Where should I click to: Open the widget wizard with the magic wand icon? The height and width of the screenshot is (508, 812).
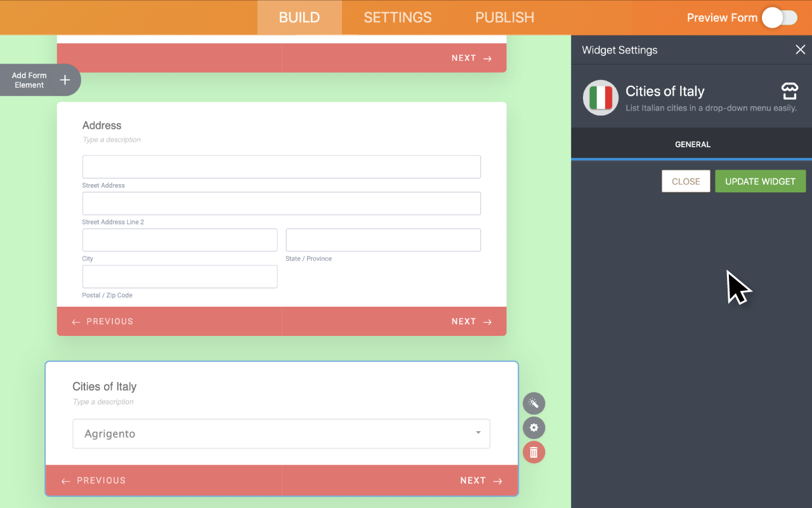point(534,403)
